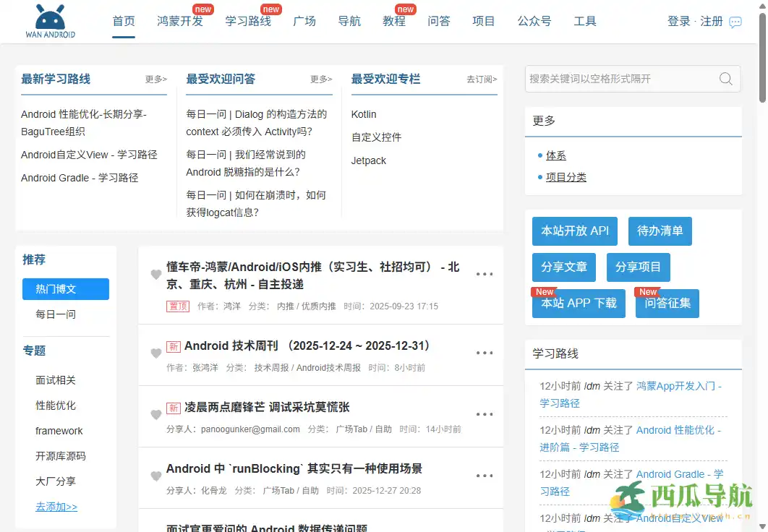Screen dimensions: 768x532
Task: Open 去添加>> under the 专题 panel
Action: [x=56, y=507]
